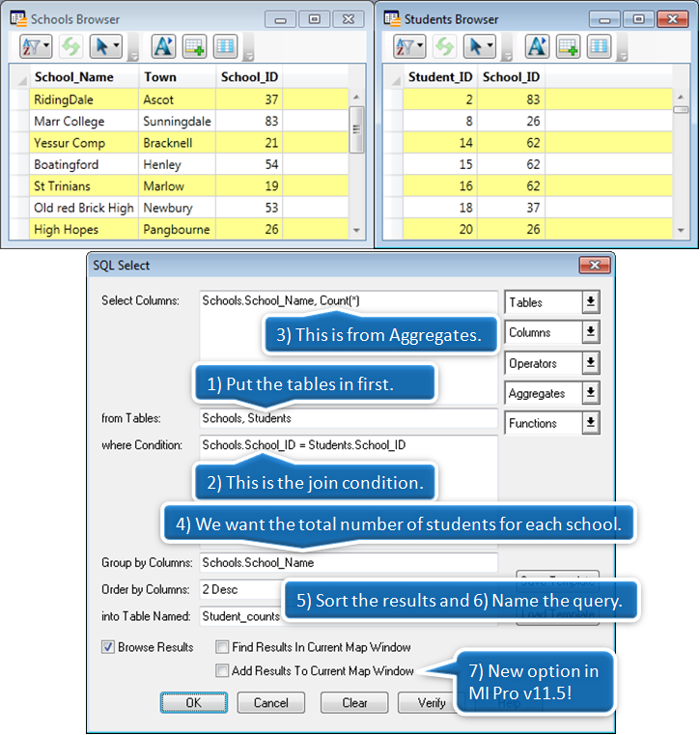Click the Students Browser window title icon
This screenshot has width=700, height=735.
click(392, 18)
